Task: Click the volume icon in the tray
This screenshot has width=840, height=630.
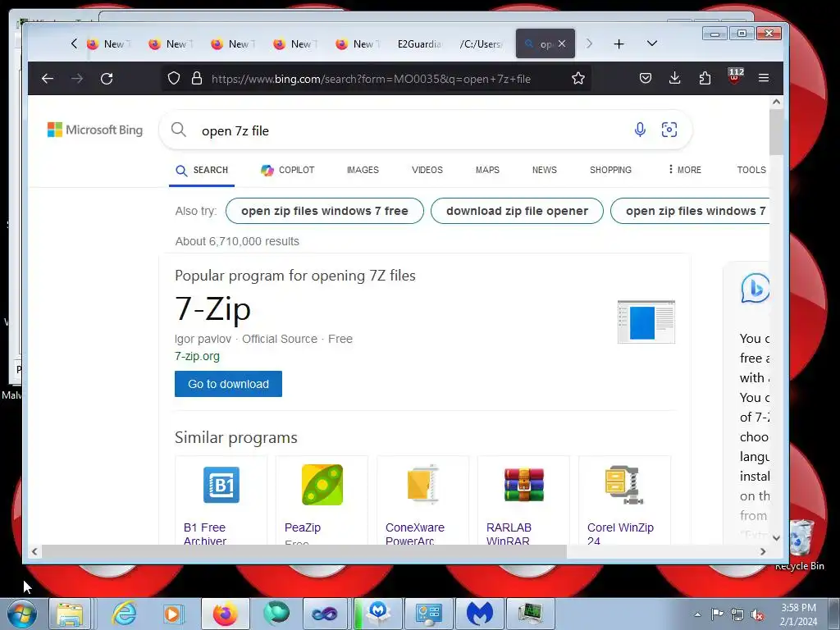Action: click(757, 614)
